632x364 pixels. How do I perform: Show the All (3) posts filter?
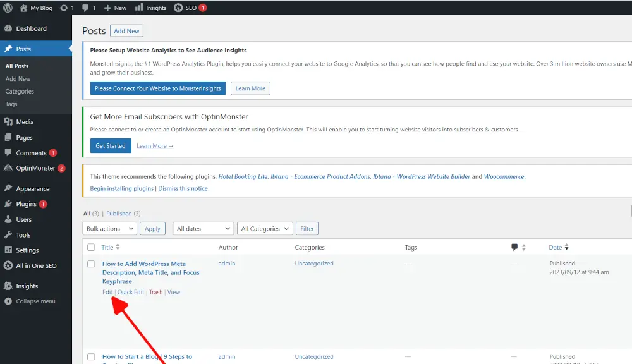[x=90, y=213]
